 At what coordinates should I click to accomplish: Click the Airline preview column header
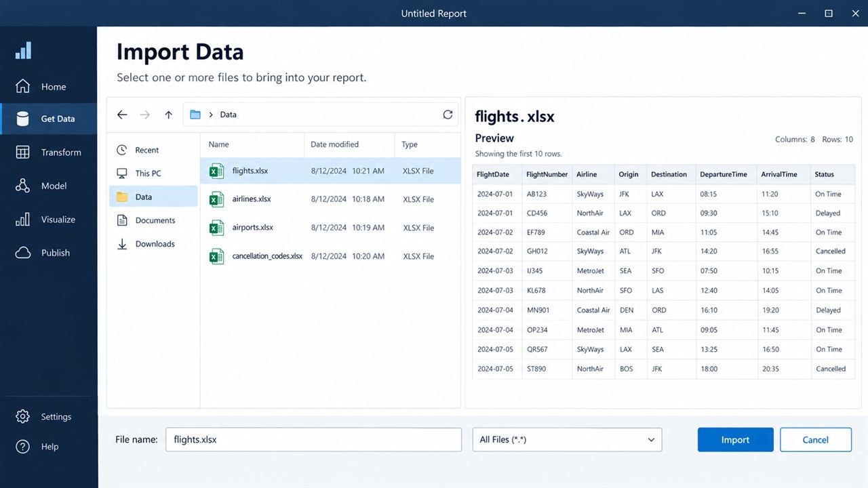coord(593,174)
